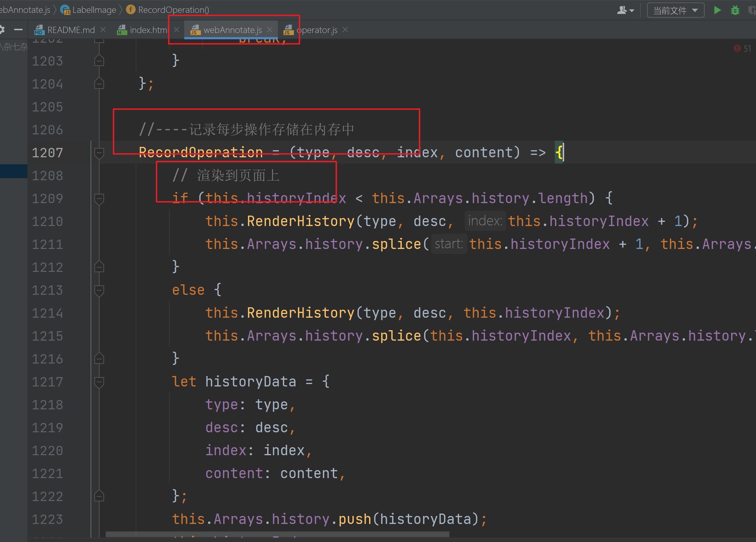Viewport: 756px width, 542px height.
Task: Click the index: parameter hint on line 1210
Action: click(x=485, y=221)
